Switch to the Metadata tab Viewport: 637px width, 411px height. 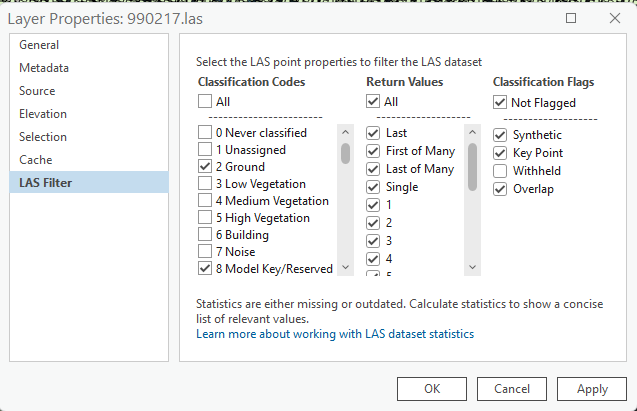tap(44, 68)
